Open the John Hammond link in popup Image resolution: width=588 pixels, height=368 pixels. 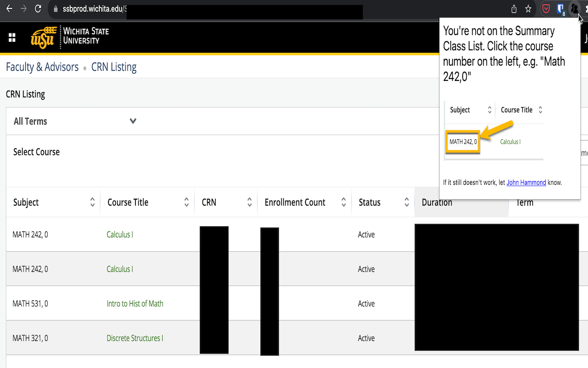click(526, 183)
